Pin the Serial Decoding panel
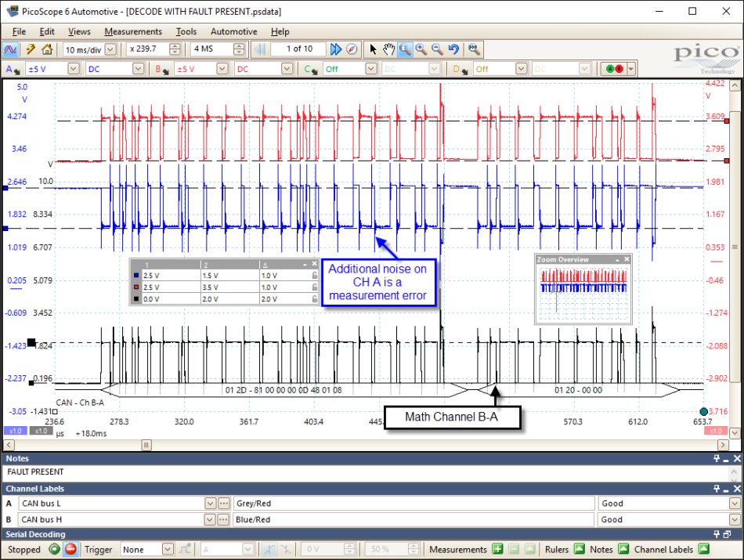The width and height of the screenshot is (744, 560). coord(717,534)
